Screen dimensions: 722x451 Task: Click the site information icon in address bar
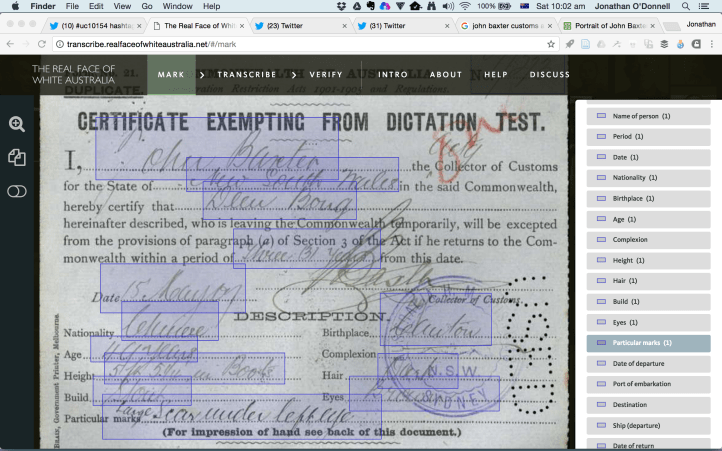pyautogui.click(x=59, y=44)
